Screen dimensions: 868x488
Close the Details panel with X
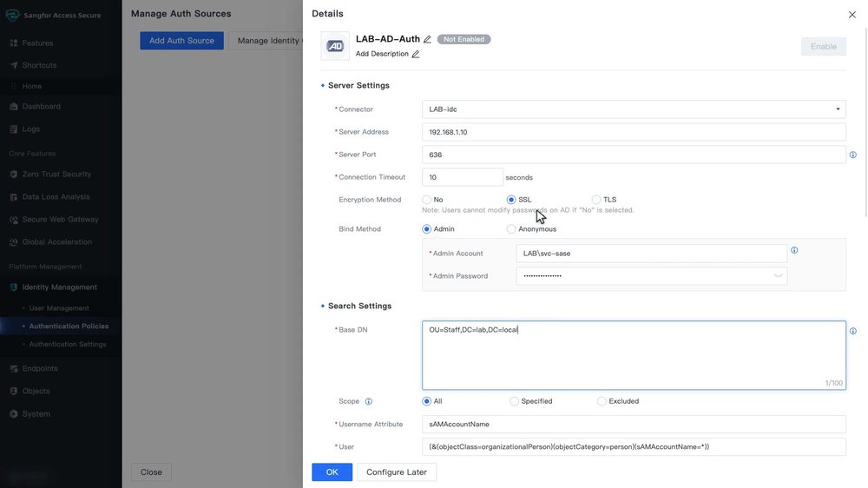pos(852,15)
